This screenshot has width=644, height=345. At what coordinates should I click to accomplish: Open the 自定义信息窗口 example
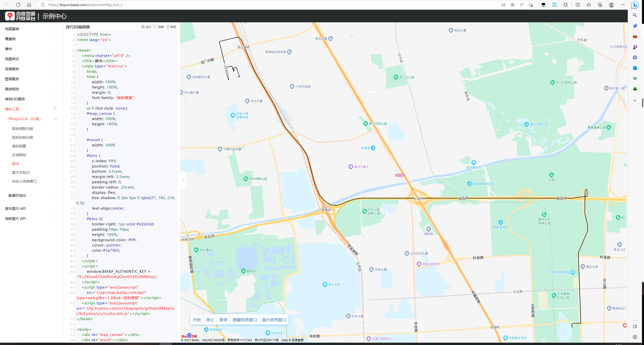click(24, 181)
